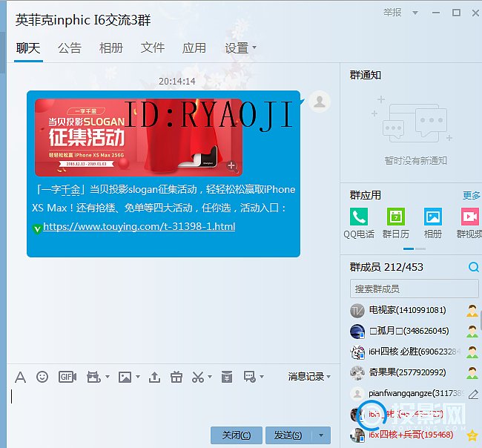Click the video game controller icon in toolbar

click(x=93, y=377)
